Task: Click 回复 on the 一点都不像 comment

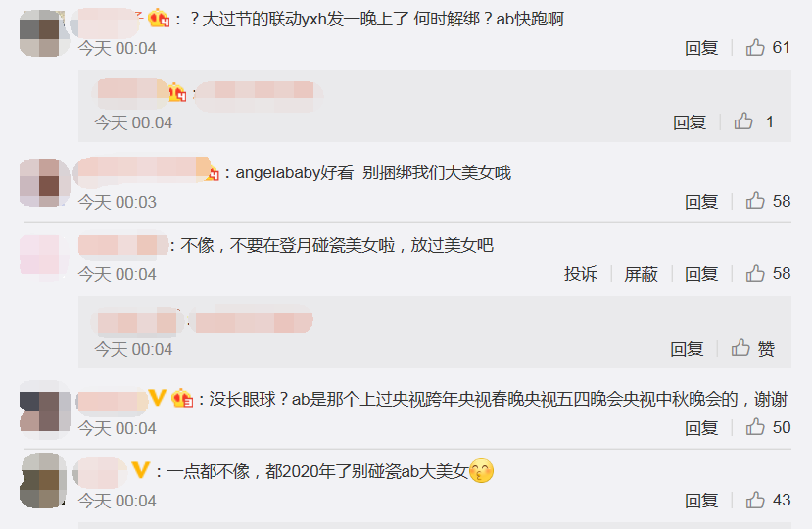Action: point(701,501)
